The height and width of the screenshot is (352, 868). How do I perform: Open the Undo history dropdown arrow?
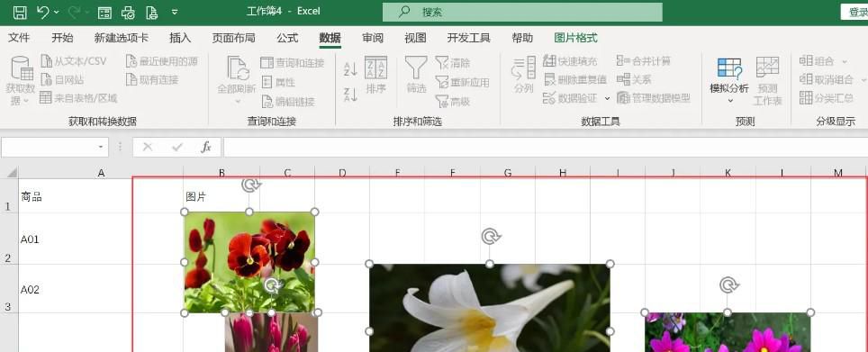point(57,13)
